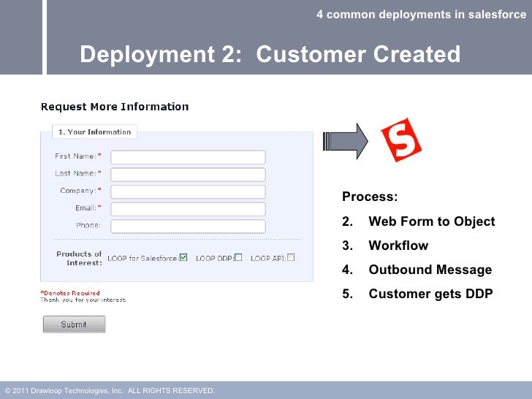Click the Drawloop Technologies copyright footer
The height and width of the screenshot is (399, 532).
[x=110, y=390]
